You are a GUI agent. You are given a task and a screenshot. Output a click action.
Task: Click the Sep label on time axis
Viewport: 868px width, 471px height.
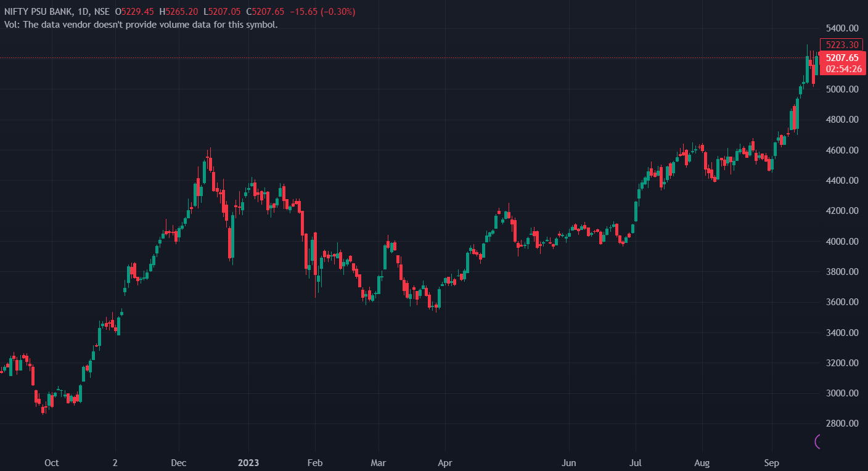[771, 463]
